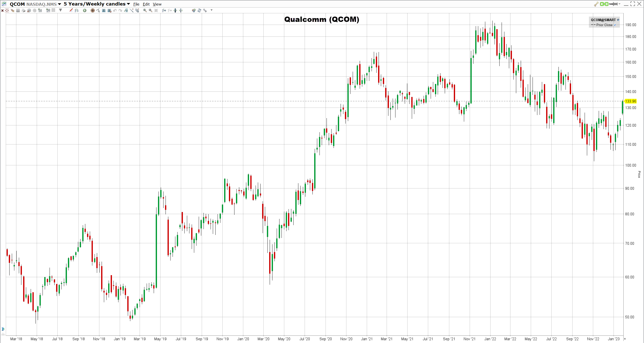Expand the toolbar overflow arrow
644x343 pixels.
coord(212,10)
